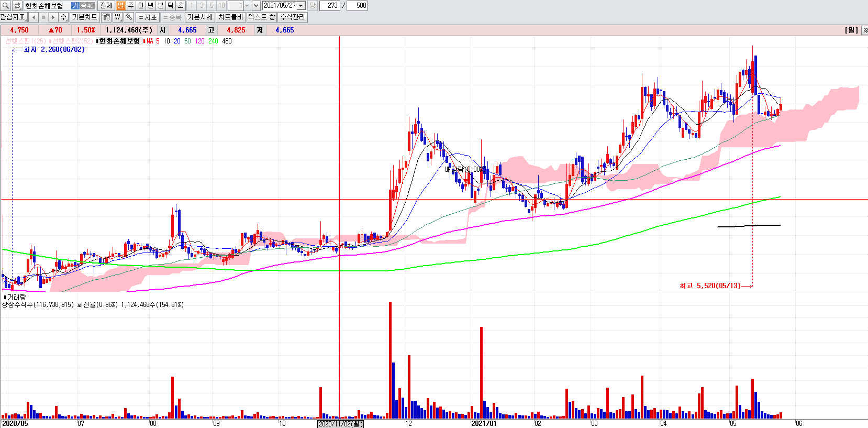Click the 당 button

312,5
